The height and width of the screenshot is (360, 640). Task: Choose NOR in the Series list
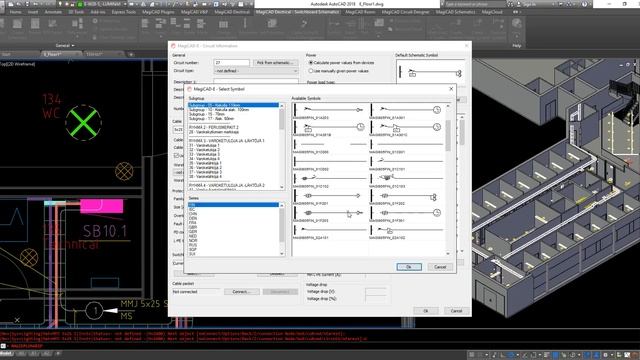(193, 241)
